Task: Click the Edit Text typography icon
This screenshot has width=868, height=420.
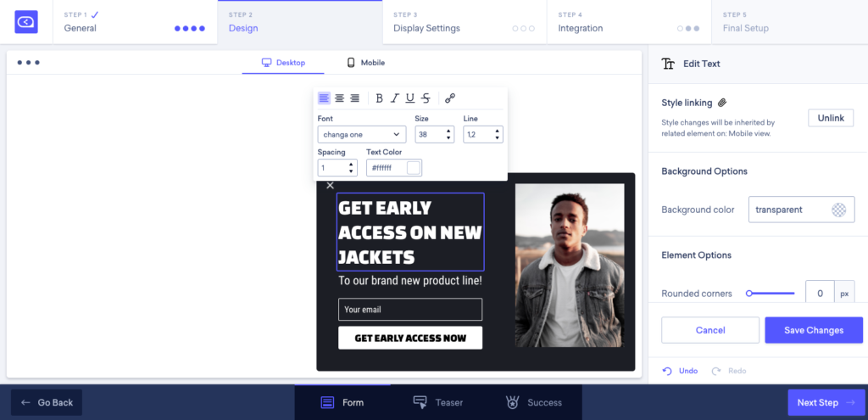Action: pos(668,64)
